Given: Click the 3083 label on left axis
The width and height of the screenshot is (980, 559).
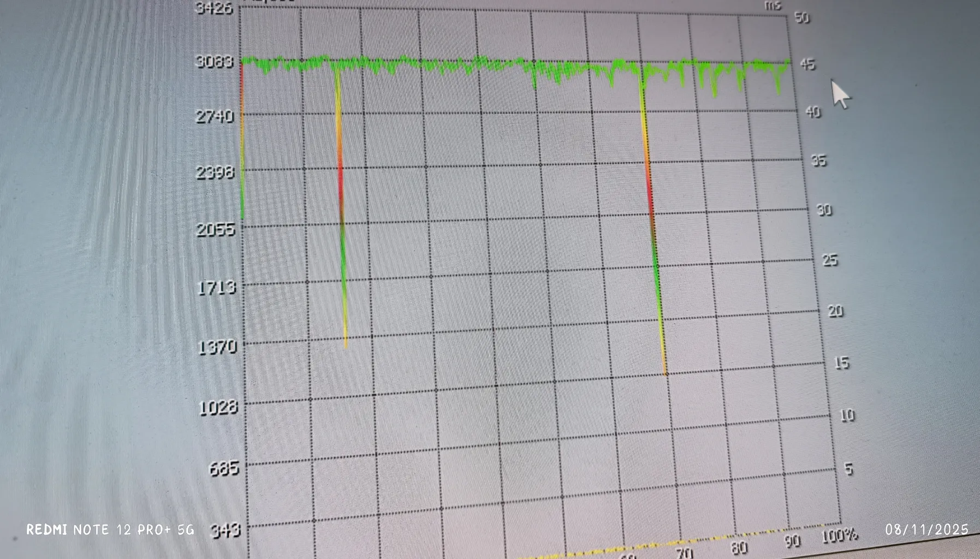Looking at the screenshot, I should click(x=214, y=62).
